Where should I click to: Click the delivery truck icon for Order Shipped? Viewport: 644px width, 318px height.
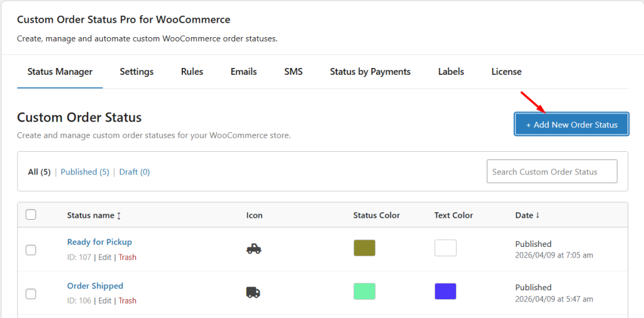click(x=253, y=292)
